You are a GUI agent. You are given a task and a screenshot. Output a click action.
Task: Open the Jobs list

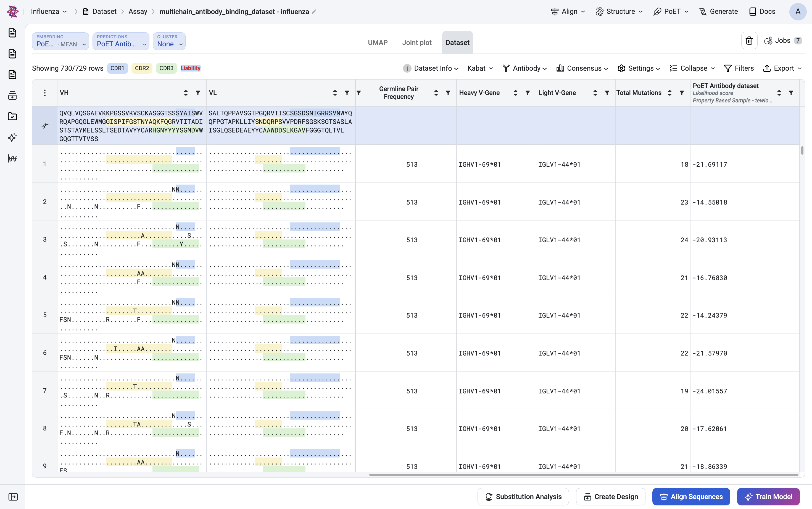coord(783,41)
